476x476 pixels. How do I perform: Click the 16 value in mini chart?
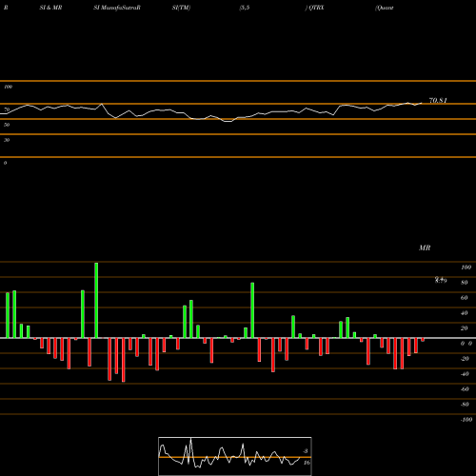[307, 463]
